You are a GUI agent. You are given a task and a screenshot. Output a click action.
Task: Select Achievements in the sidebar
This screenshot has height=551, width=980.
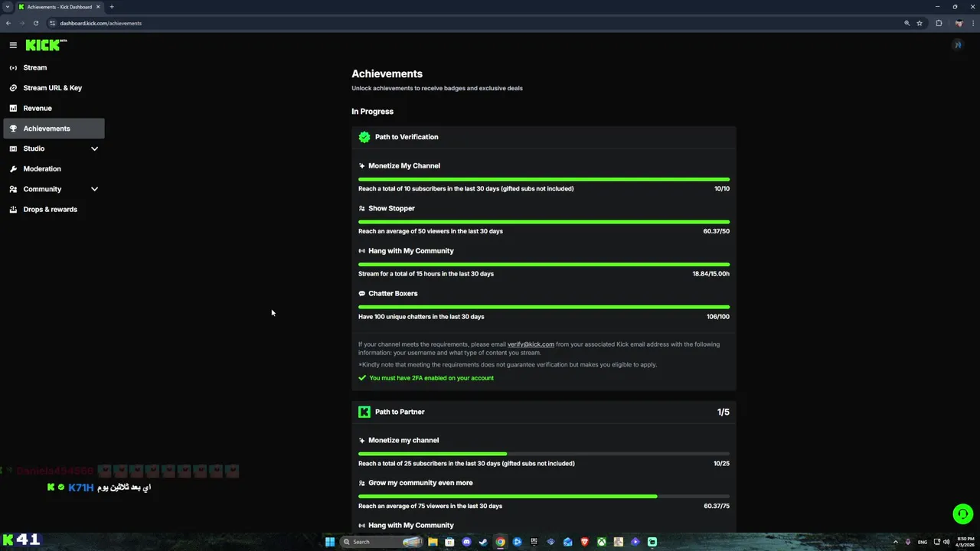[54, 129]
